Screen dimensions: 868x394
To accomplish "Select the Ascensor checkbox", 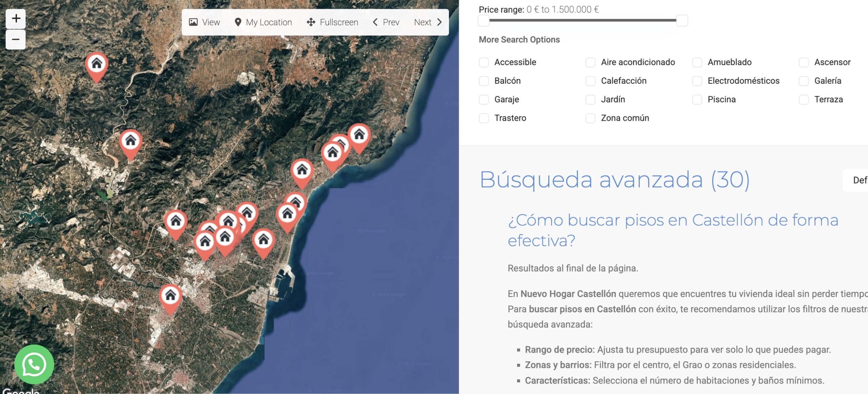I will coord(804,62).
